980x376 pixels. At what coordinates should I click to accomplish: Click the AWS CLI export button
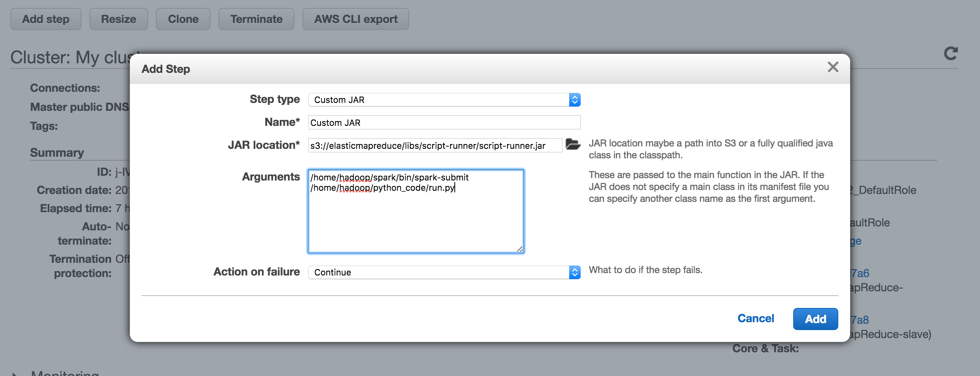coord(355,19)
